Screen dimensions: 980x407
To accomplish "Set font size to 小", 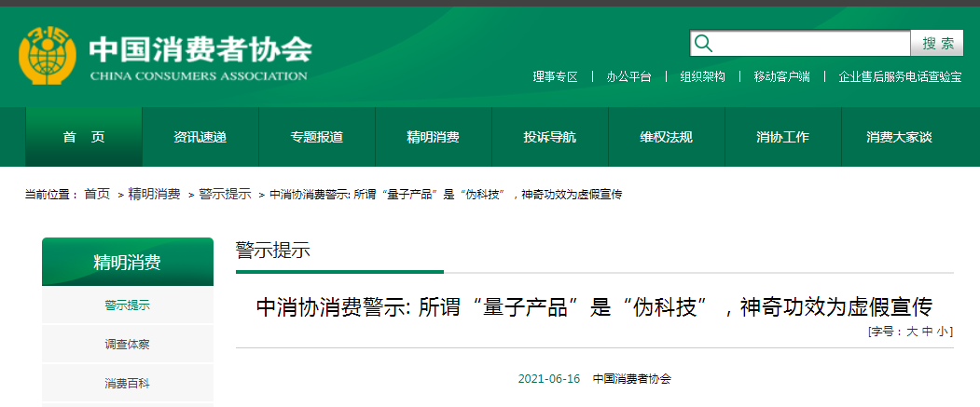I will (x=942, y=332).
